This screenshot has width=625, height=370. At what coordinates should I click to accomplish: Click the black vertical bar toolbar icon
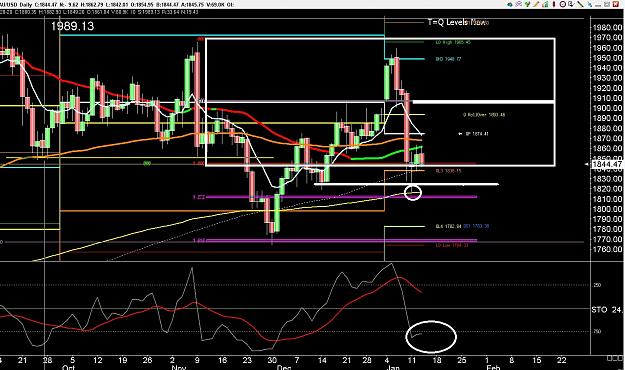pyautogui.click(x=554, y=4)
